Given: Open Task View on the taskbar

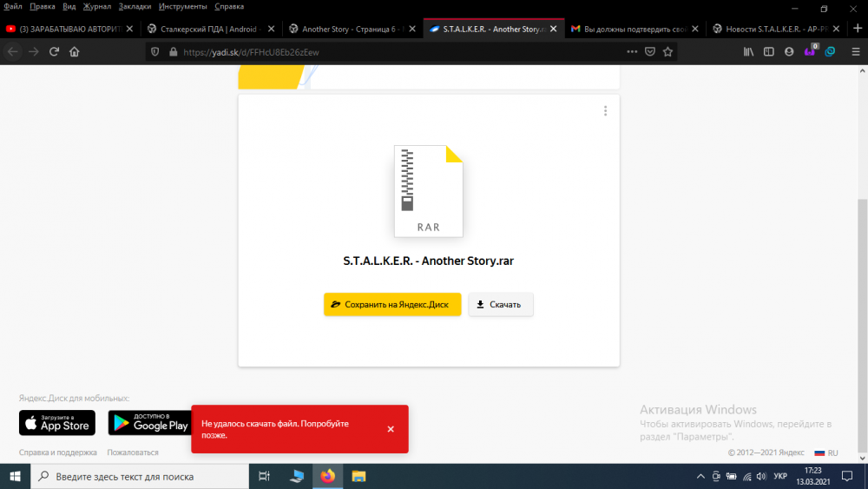Looking at the screenshot, I should click(x=264, y=476).
